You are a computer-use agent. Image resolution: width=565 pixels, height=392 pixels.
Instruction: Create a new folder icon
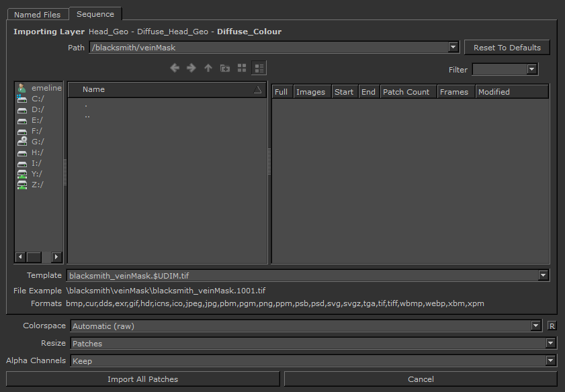(x=225, y=68)
